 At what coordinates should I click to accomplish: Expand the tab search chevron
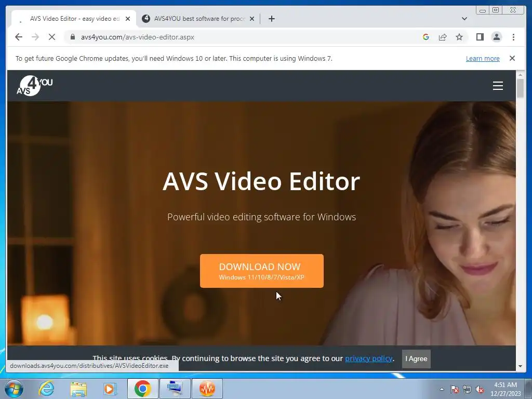point(464,19)
